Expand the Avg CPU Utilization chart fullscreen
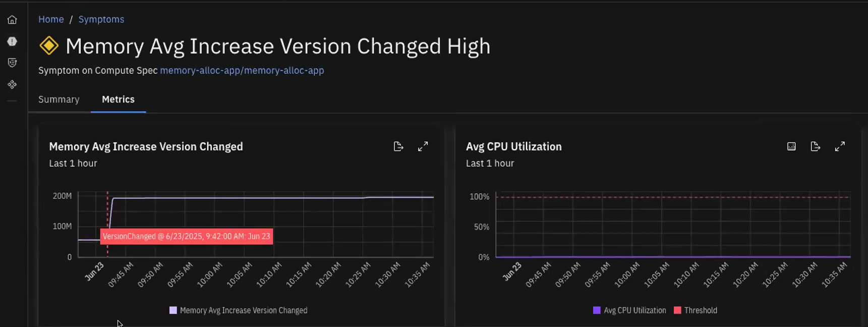Image resolution: width=868 pixels, height=327 pixels. click(840, 146)
